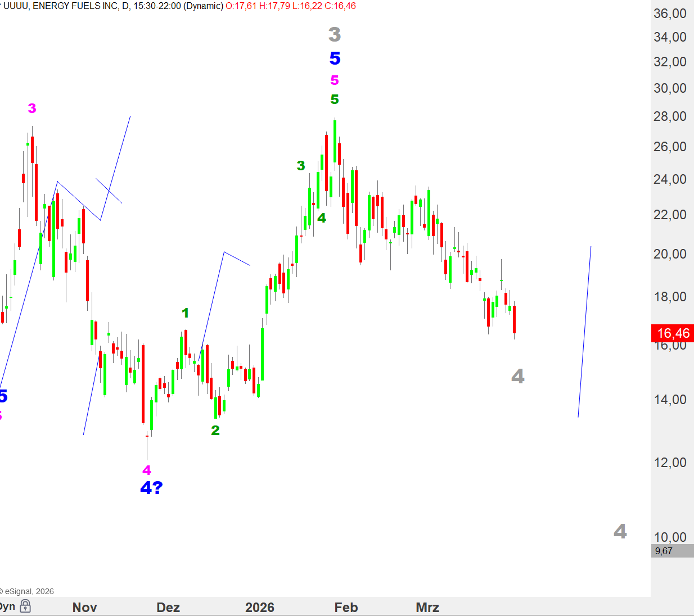Click the magenta wave 3 label at left
The width and height of the screenshot is (694, 616).
point(32,108)
